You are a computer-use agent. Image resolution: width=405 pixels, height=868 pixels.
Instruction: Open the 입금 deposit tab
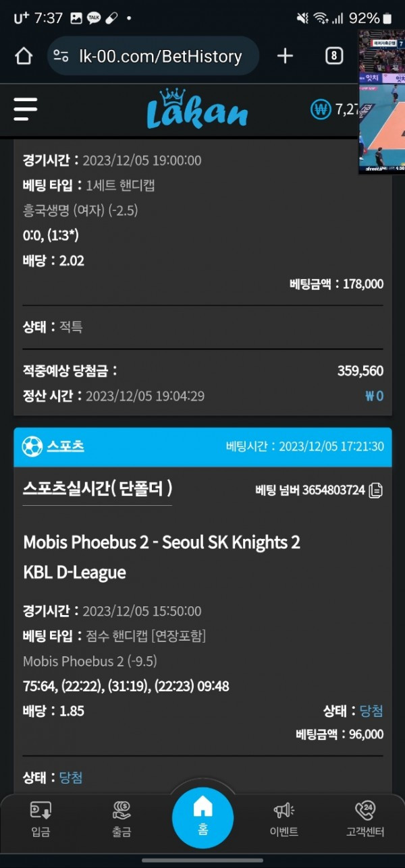pos(40,819)
